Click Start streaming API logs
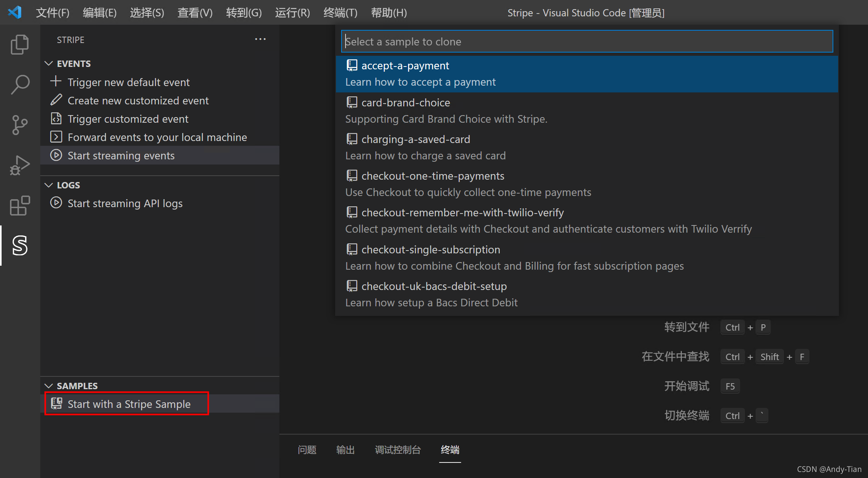The height and width of the screenshot is (478, 868). click(125, 204)
